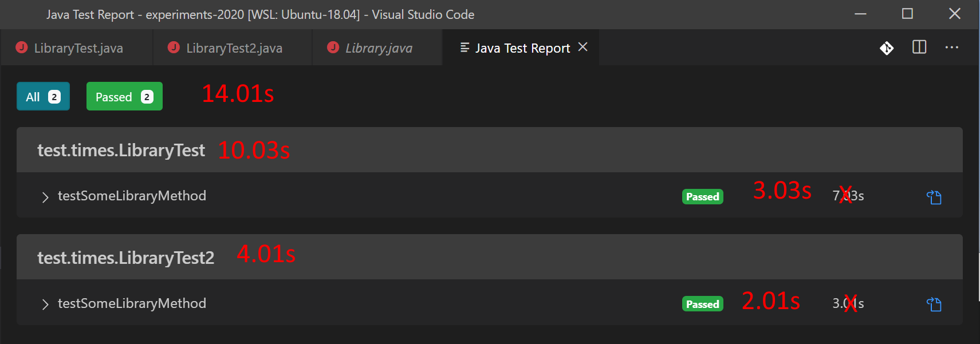The image size is (980, 344).
Task: Switch to the LibraryTest2.java tab
Action: click(x=233, y=48)
